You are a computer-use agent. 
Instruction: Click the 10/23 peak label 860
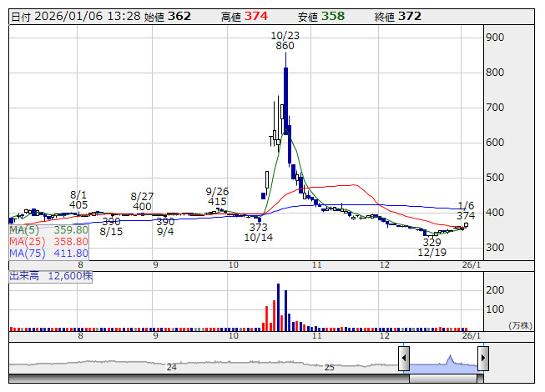[x=285, y=47]
